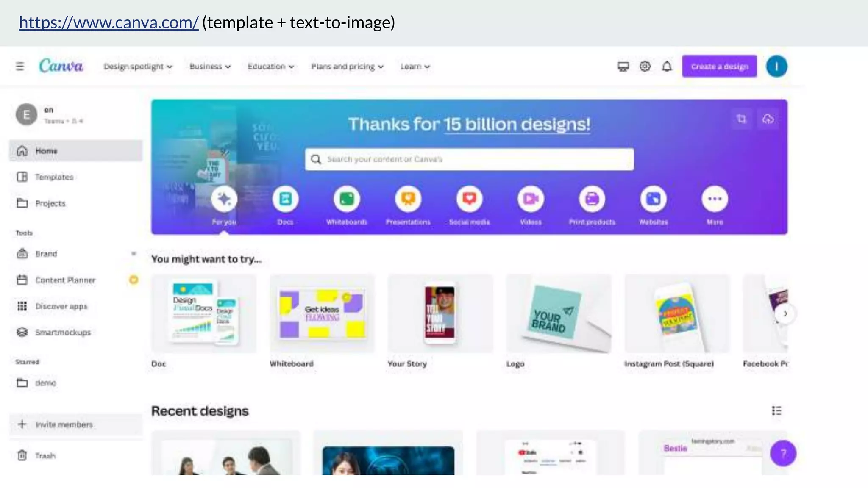This screenshot has height=488, width=868.
Task: Click Invite members button
Action: point(76,424)
